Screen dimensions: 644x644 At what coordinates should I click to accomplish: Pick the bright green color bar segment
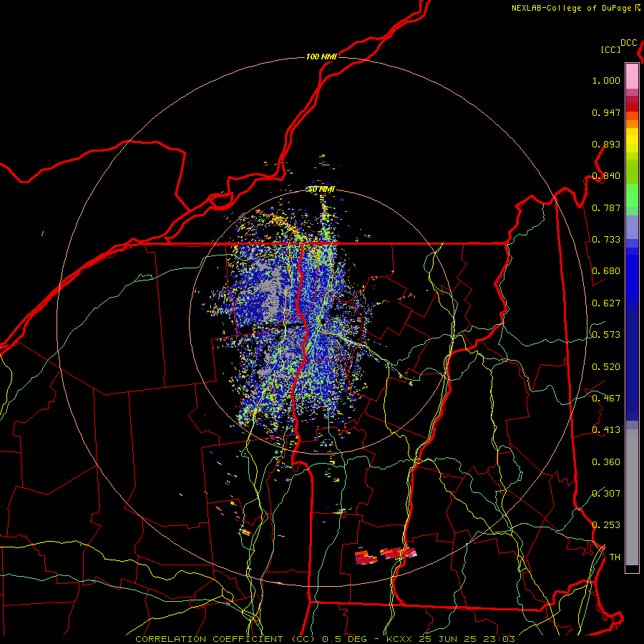click(632, 195)
